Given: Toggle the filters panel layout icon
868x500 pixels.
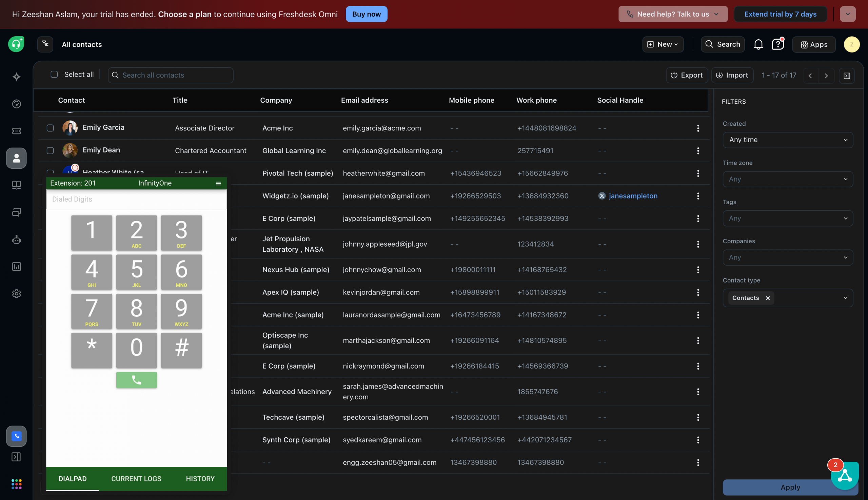Looking at the screenshot, I should tap(847, 76).
